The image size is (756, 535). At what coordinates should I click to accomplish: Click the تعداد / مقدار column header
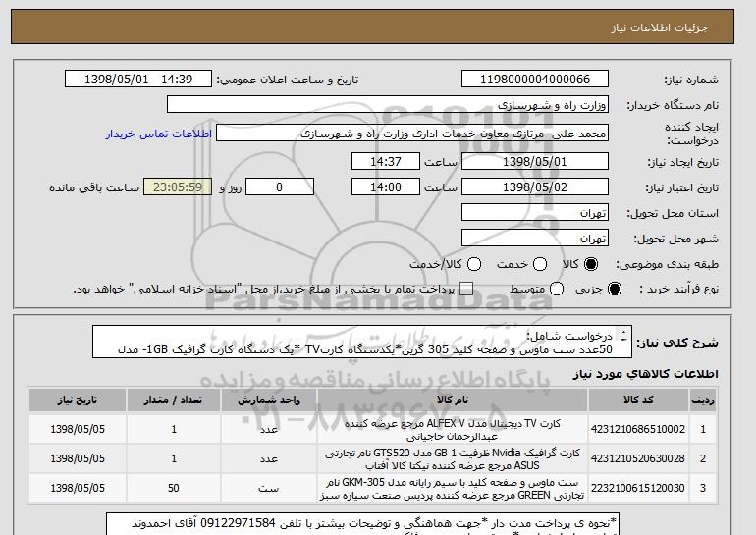(173, 401)
